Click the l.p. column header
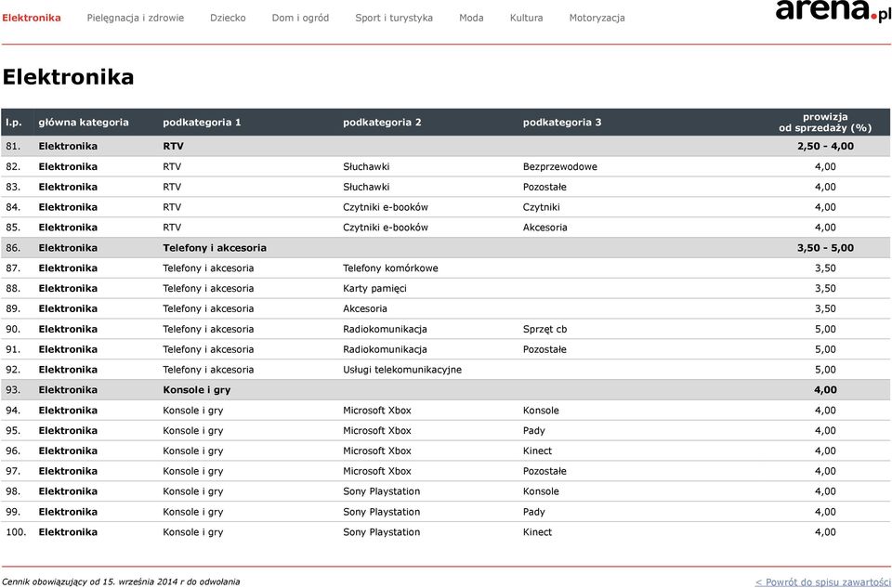892x588 pixels. (x=14, y=123)
